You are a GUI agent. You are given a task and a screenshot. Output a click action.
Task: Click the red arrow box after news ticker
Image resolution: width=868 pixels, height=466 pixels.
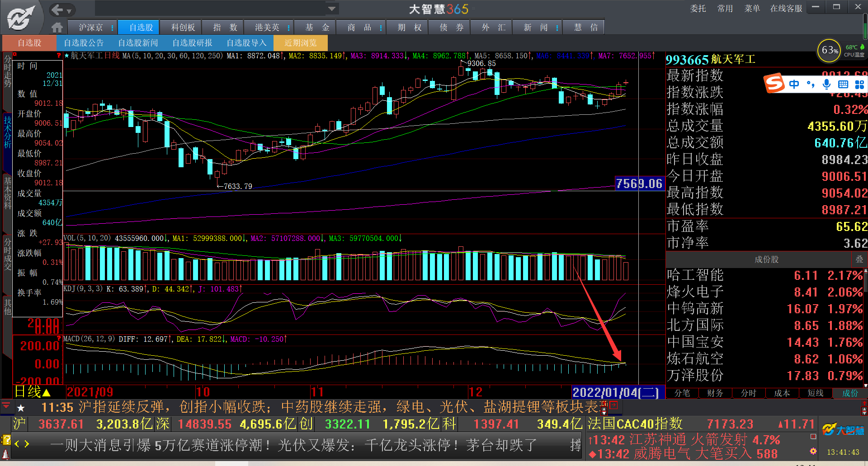(x=613, y=405)
